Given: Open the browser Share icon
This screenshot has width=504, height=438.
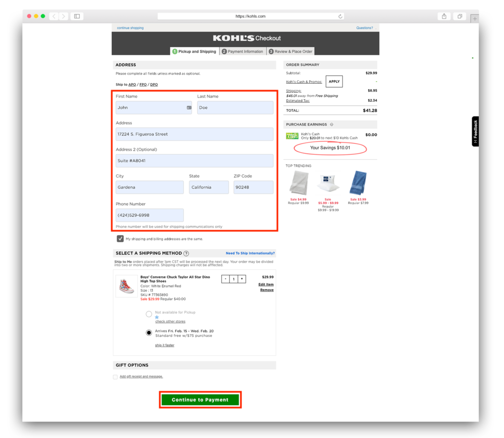Looking at the screenshot, I should pos(444,16).
